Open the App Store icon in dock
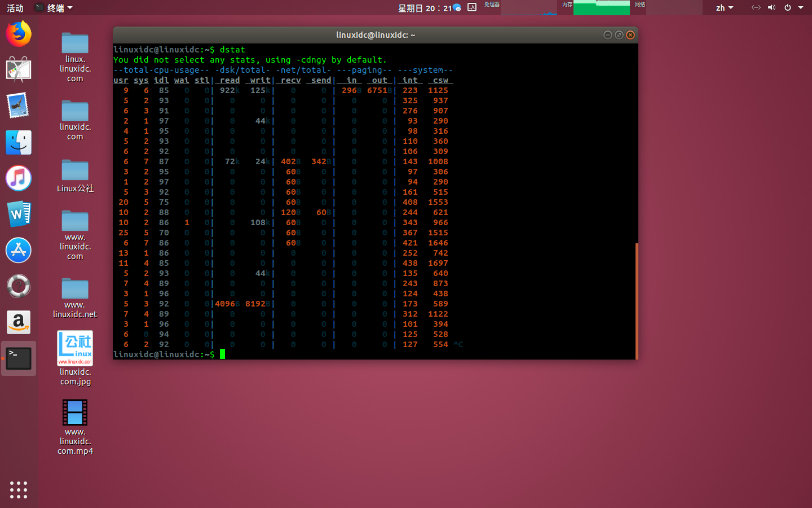The image size is (812, 508). (x=19, y=251)
